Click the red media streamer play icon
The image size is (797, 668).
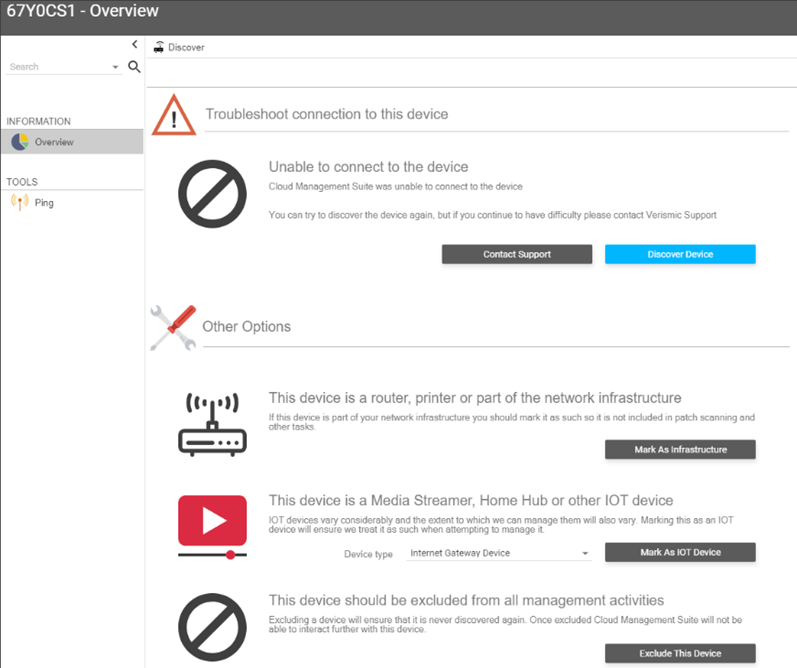pos(212,527)
